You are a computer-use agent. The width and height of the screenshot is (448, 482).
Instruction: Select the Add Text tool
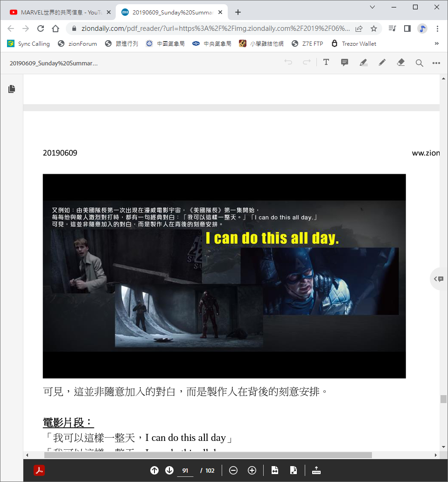(326, 63)
